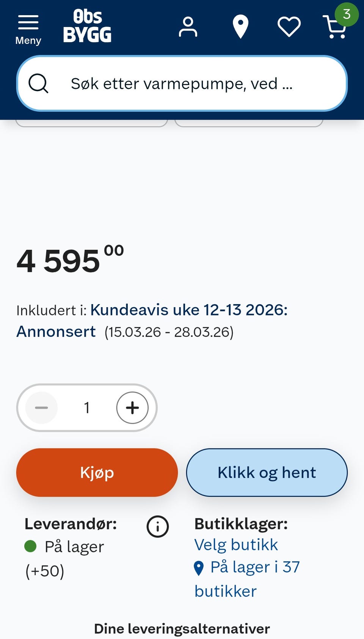
Task: Open Kundeavis uke 12-13 2026 link
Action: [189, 310]
